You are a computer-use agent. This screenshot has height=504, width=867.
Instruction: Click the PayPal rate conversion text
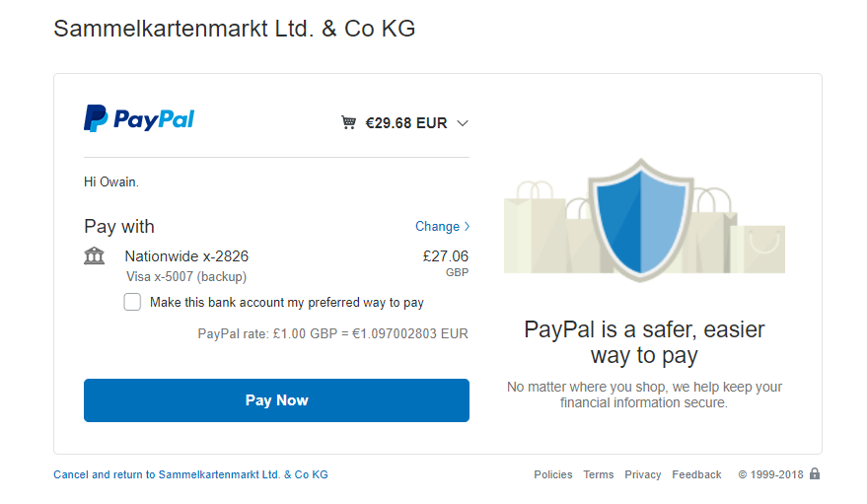[x=332, y=333]
